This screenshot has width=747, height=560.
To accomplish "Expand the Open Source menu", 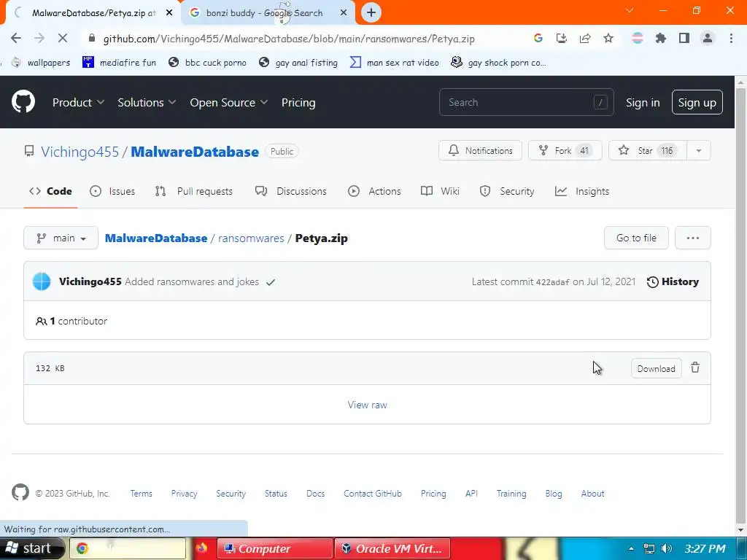I will coord(228,102).
